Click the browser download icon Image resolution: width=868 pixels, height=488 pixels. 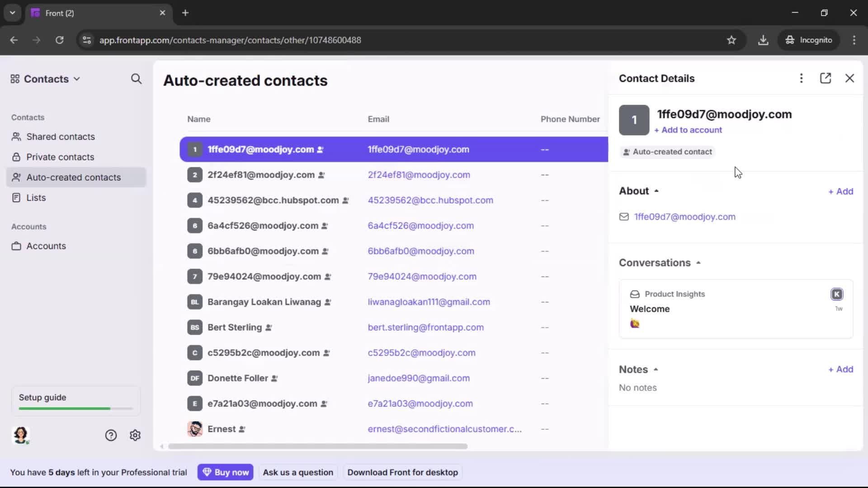764,40
